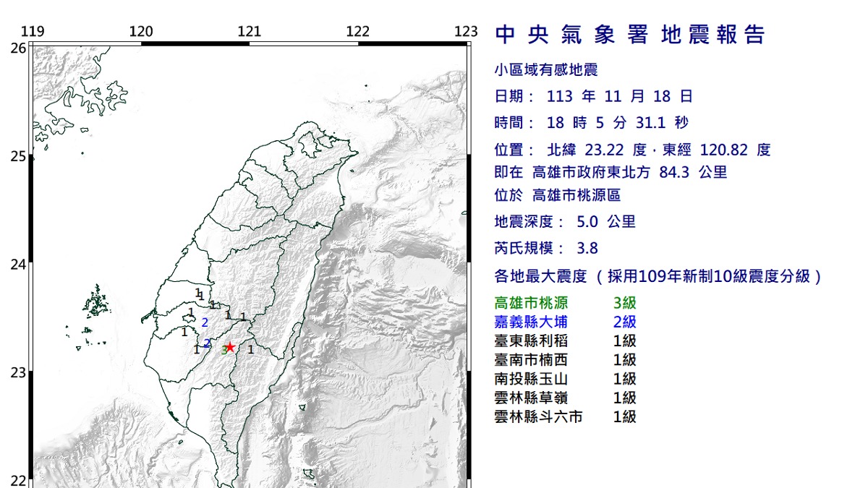Click the 各地最大震度 intensity scale heading
This screenshot has height=488, width=868.
point(658,277)
